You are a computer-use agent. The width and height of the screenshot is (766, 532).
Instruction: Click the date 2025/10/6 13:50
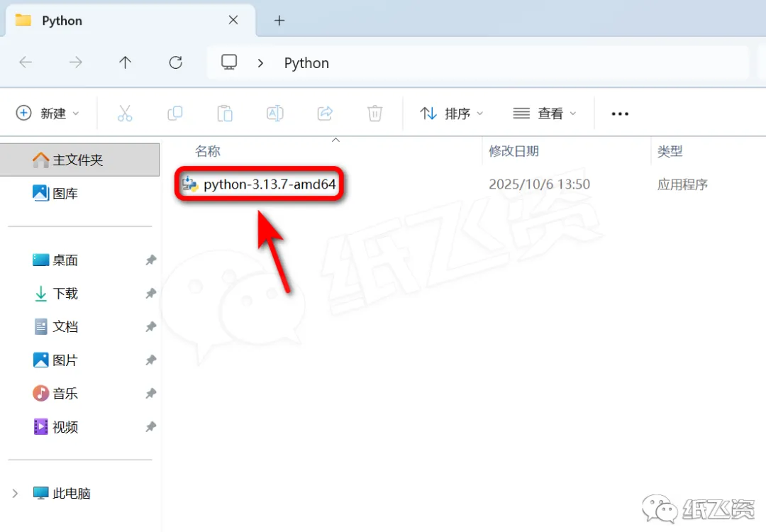click(x=539, y=184)
